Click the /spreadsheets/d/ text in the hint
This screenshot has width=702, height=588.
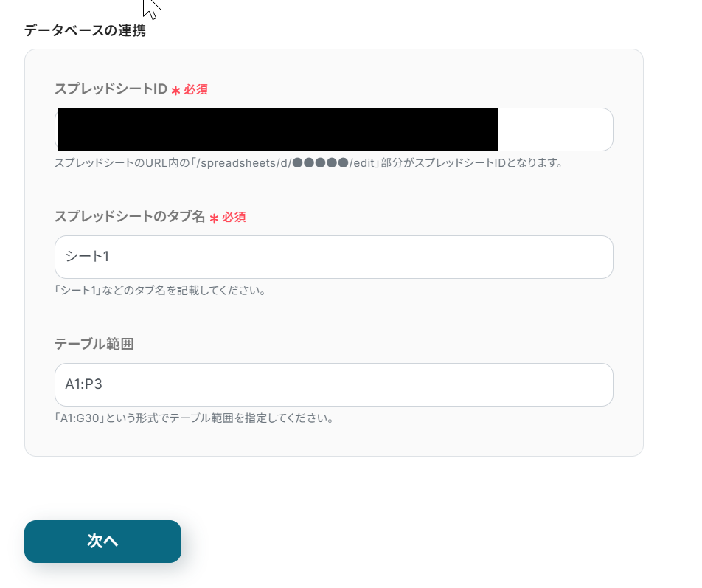251,163
